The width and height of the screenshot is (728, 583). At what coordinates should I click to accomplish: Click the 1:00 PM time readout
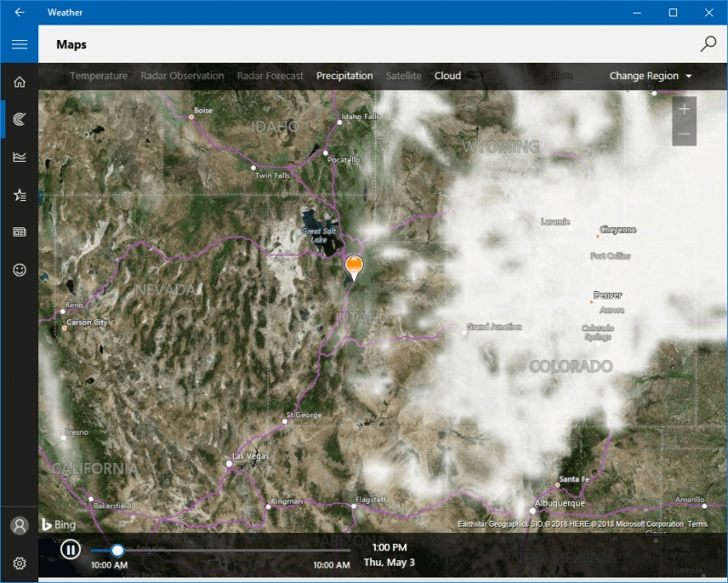(x=389, y=548)
